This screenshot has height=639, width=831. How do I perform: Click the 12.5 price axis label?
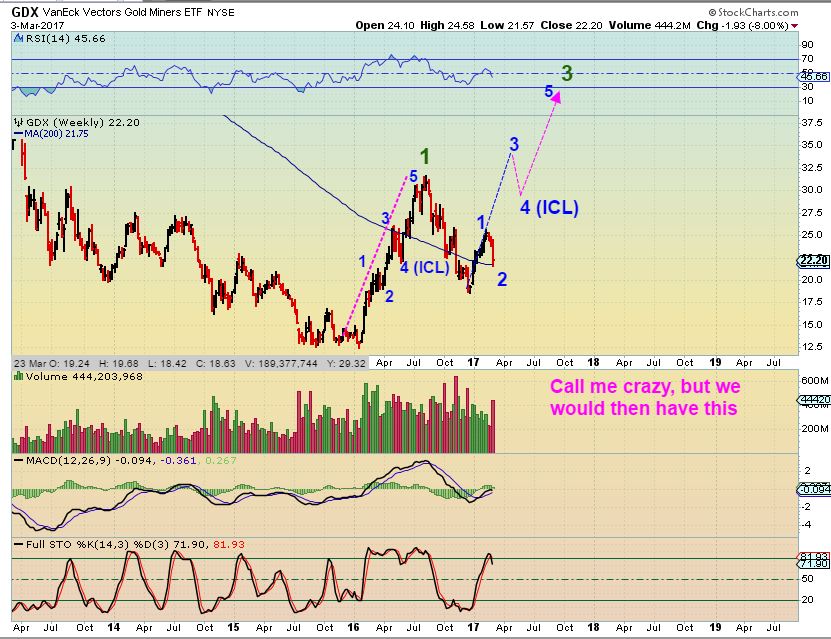[812, 347]
